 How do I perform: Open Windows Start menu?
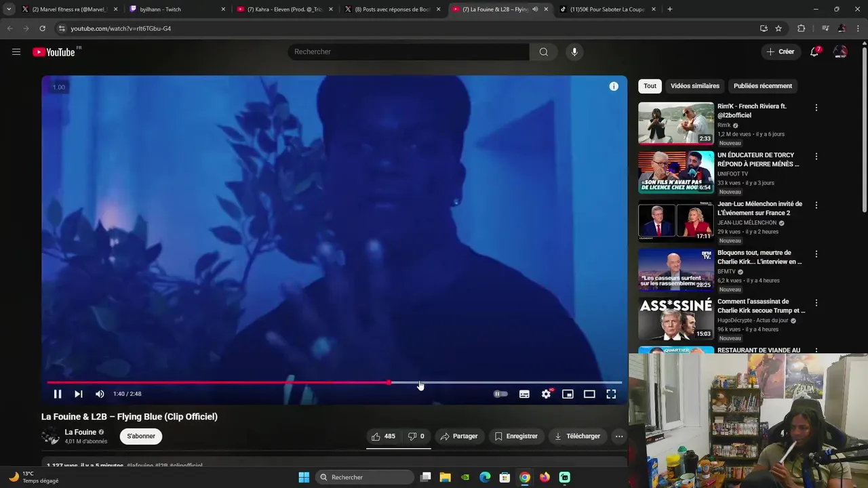304,477
